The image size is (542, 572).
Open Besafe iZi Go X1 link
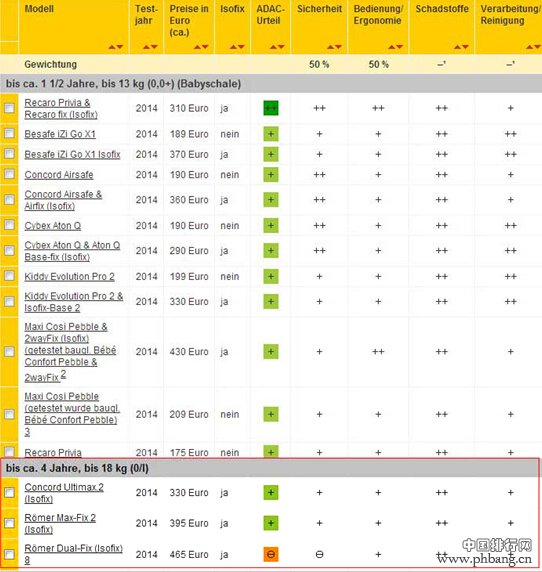point(60,134)
